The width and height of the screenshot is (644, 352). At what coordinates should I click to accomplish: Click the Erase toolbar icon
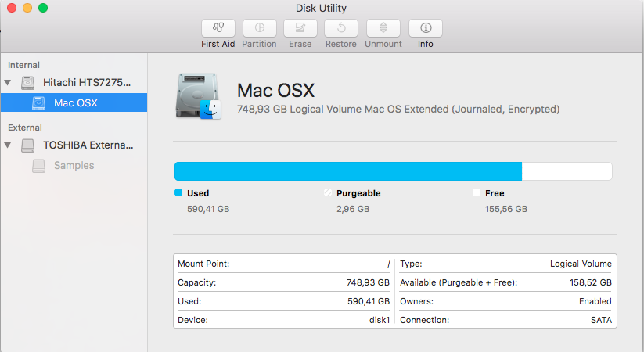pyautogui.click(x=300, y=28)
